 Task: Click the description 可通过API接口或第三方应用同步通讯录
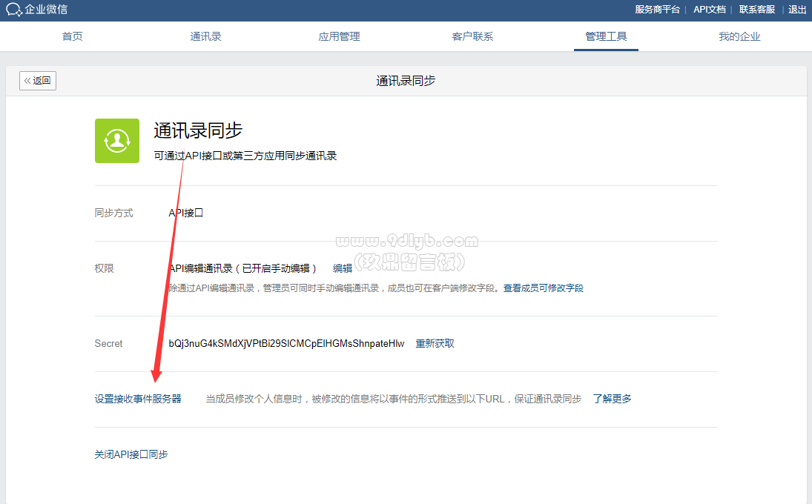click(x=245, y=156)
